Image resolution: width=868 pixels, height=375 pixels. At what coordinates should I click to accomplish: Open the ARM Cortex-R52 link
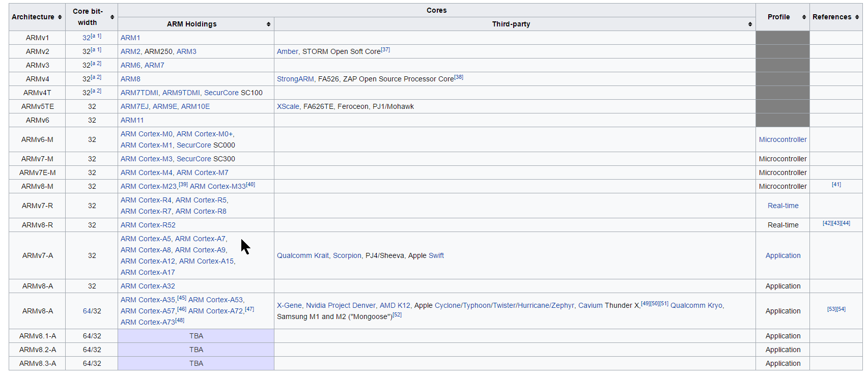(148, 225)
